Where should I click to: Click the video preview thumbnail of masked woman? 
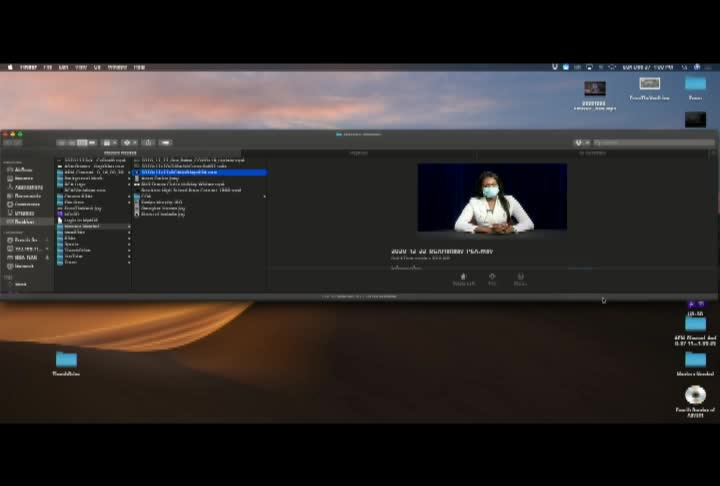pos(492,198)
